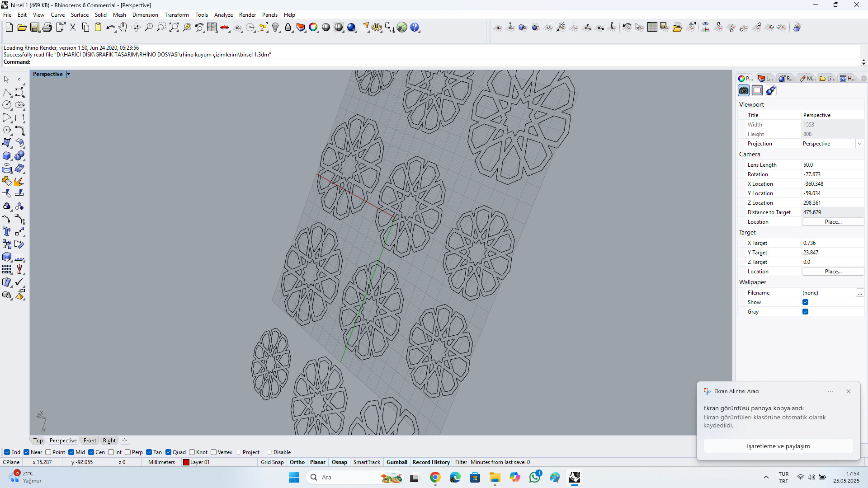Image resolution: width=868 pixels, height=488 pixels.
Task: Click the open CPlane folder icon
Action: coord(677,28)
